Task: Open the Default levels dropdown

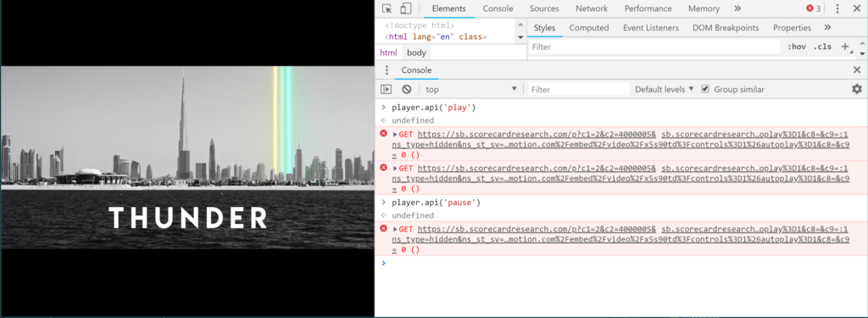Action: (665, 89)
